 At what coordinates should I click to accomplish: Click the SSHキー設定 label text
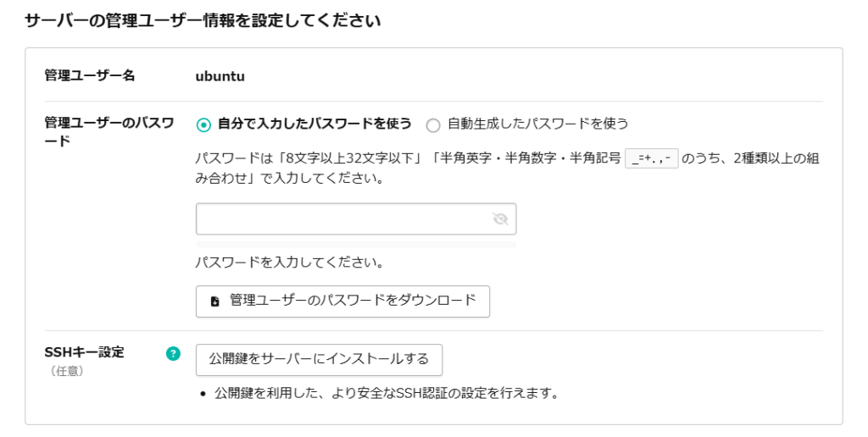pos(84,351)
